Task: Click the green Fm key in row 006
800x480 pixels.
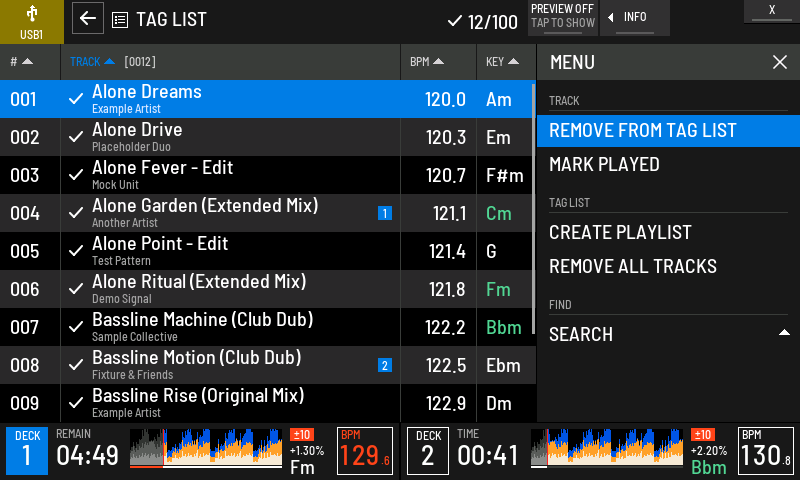Action: (x=498, y=290)
